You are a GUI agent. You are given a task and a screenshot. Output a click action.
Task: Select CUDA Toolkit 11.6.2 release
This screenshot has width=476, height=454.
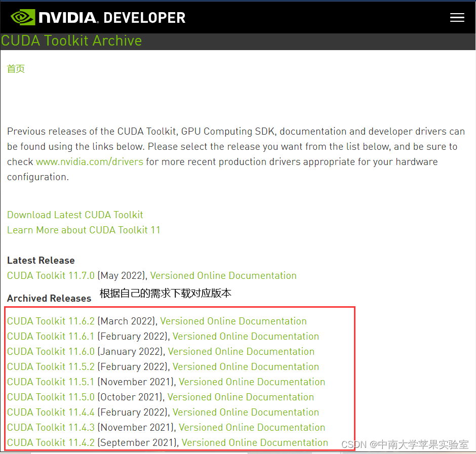click(x=51, y=321)
